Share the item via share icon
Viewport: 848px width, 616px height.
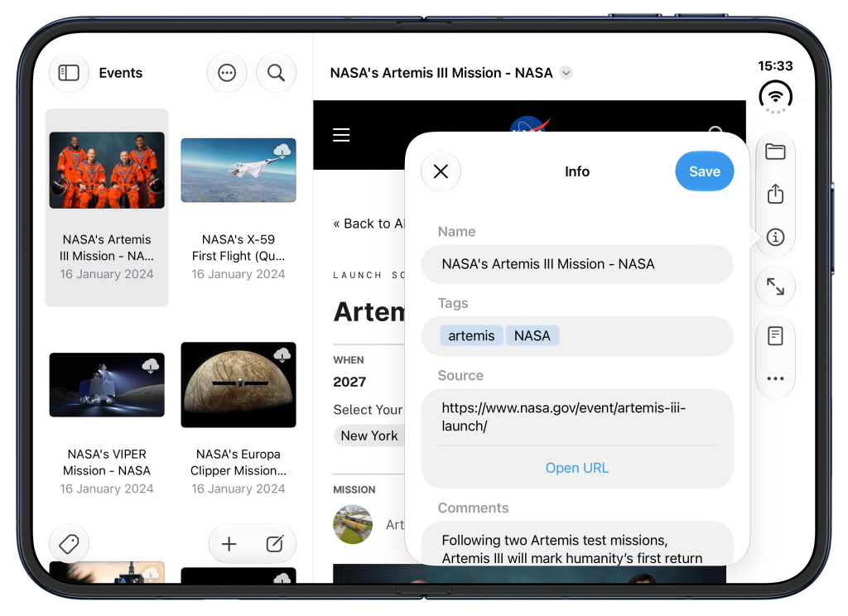pos(775,194)
